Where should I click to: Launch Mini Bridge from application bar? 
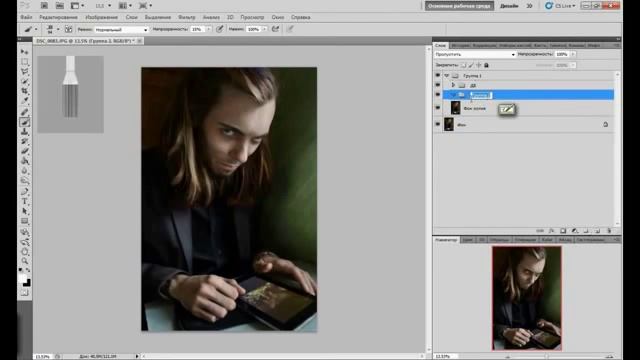[60, 6]
